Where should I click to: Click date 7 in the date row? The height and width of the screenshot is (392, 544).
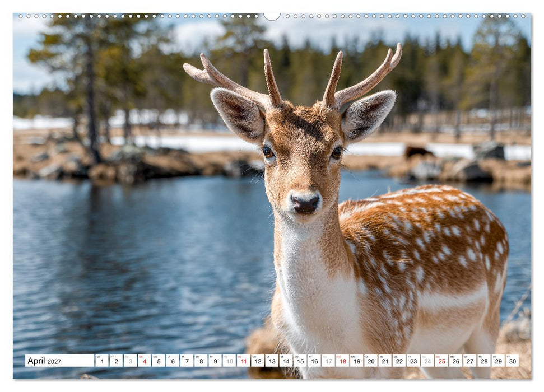point(187,361)
